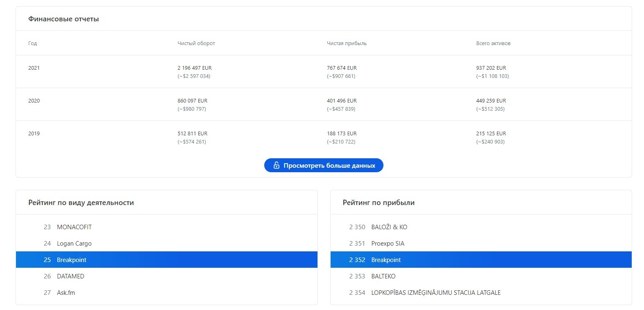Click highlighted Breakpoint at rank 2 352
The width and height of the screenshot is (644, 310).
[x=386, y=260]
